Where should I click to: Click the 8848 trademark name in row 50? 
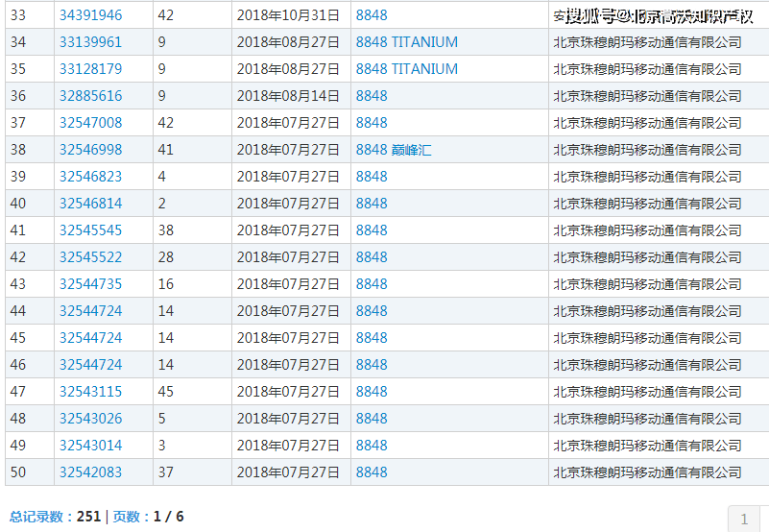point(372,472)
